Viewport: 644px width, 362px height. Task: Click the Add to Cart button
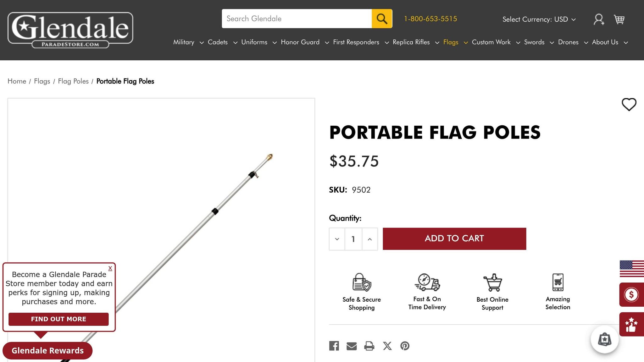(454, 239)
